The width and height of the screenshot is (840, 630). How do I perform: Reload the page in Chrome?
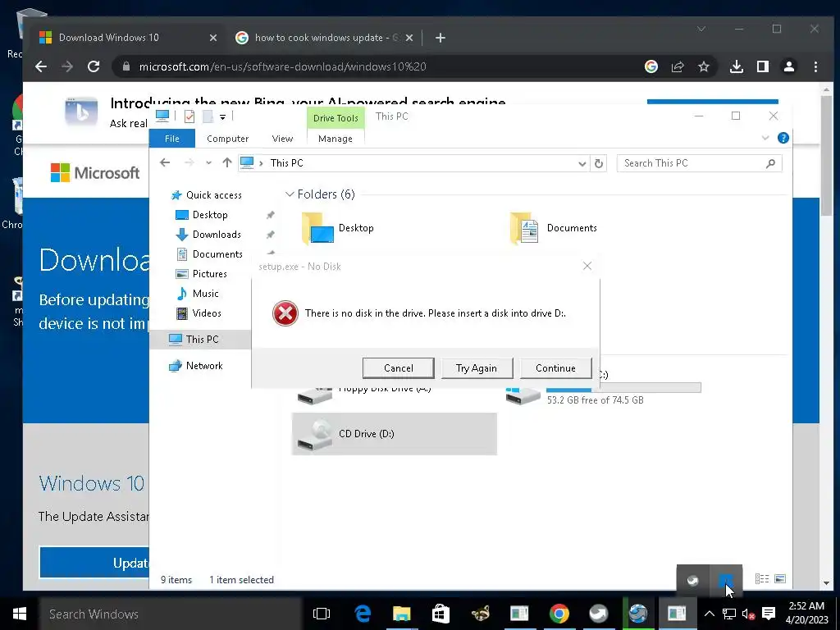[x=94, y=66]
